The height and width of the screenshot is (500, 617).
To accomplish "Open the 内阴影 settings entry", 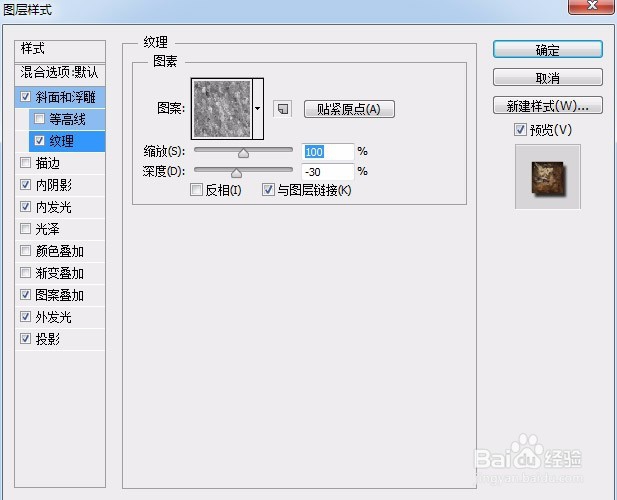I will click(x=54, y=185).
